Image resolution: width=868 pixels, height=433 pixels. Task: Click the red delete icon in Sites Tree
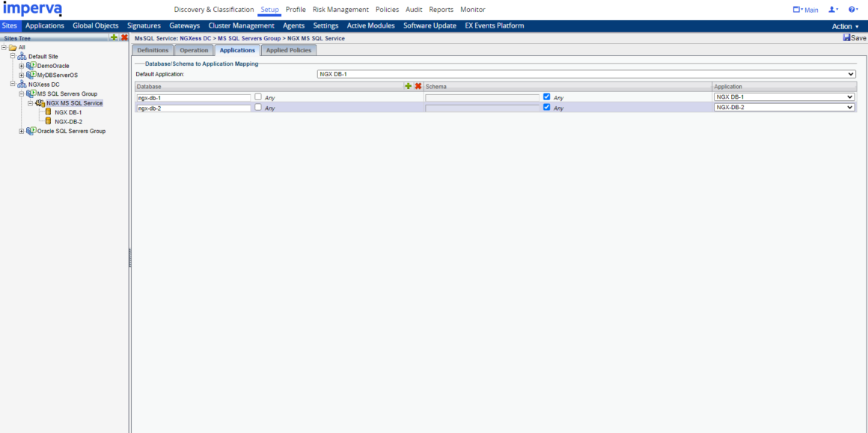click(x=123, y=36)
